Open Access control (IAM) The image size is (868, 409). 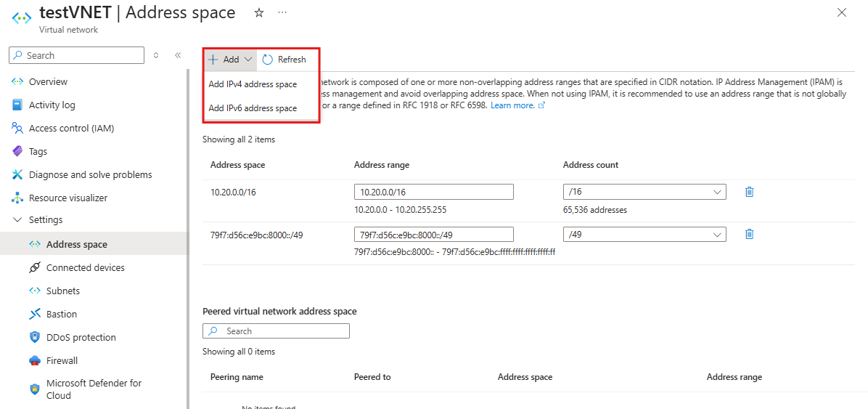(x=71, y=128)
